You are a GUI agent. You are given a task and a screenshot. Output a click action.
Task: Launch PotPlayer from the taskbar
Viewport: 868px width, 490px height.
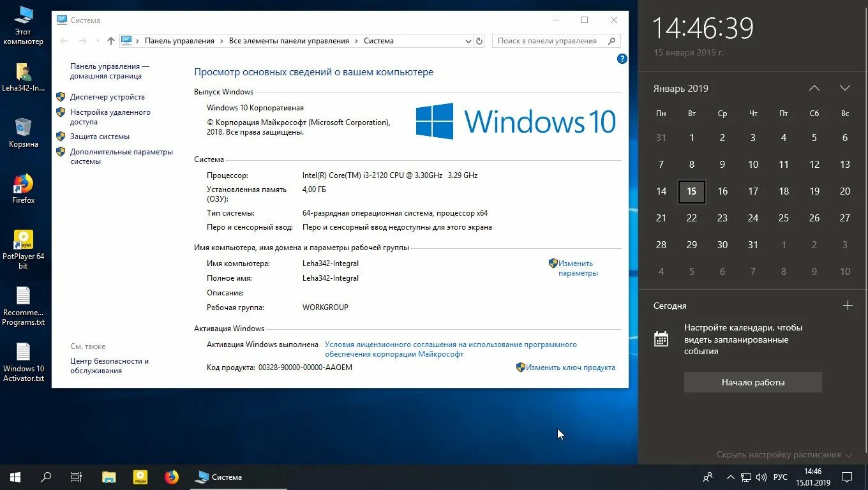coord(140,477)
